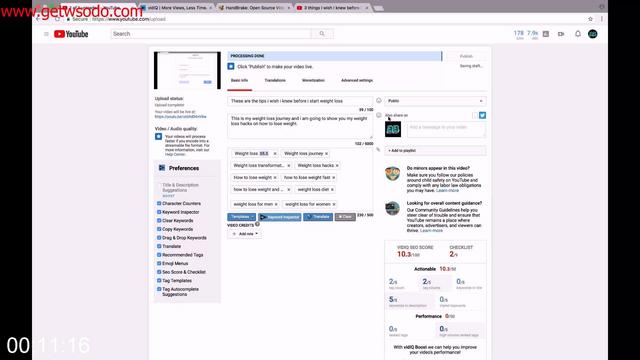Viewport: 640px width, 360px height.
Task: Switch to the Basic info tab
Action: [x=239, y=80]
